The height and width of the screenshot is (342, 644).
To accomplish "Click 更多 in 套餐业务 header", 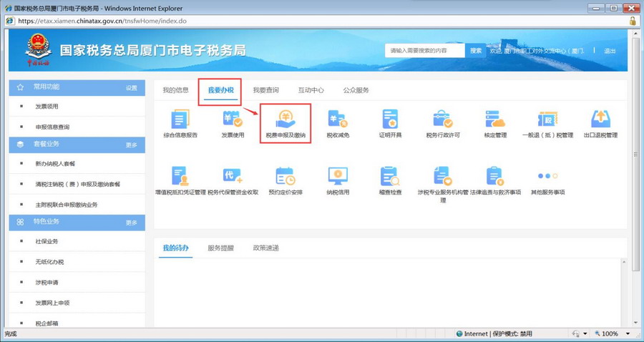I will pos(132,145).
